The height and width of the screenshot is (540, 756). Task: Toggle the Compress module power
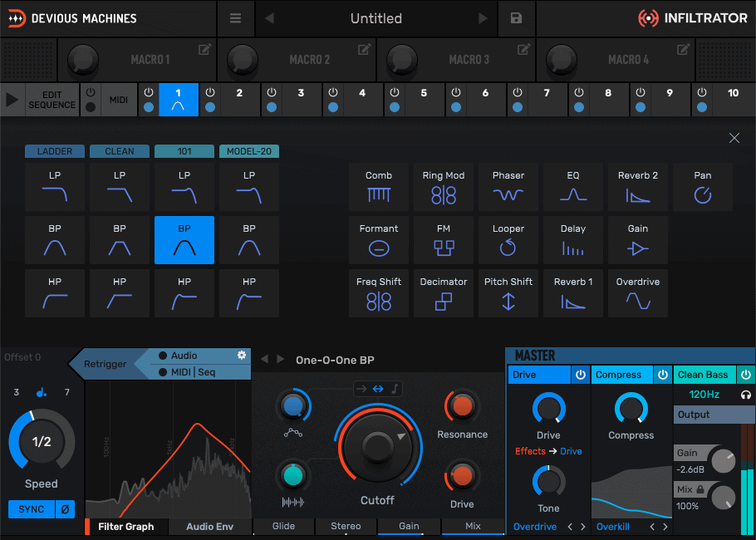pyautogui.click(x=663, y=375)
